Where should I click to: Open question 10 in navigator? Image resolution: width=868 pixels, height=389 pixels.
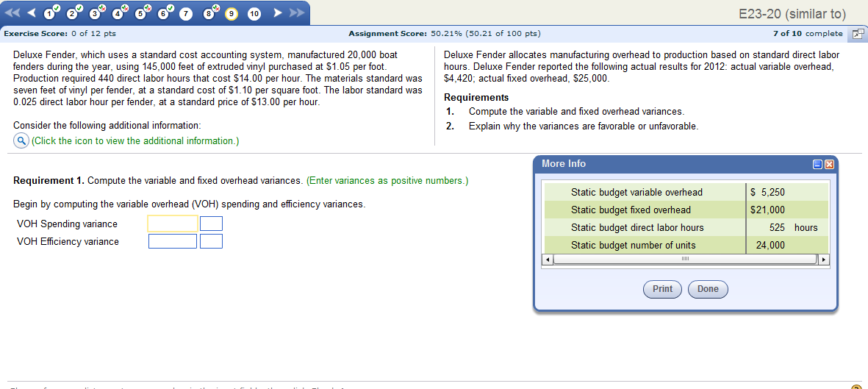click(x=254, y=13)
